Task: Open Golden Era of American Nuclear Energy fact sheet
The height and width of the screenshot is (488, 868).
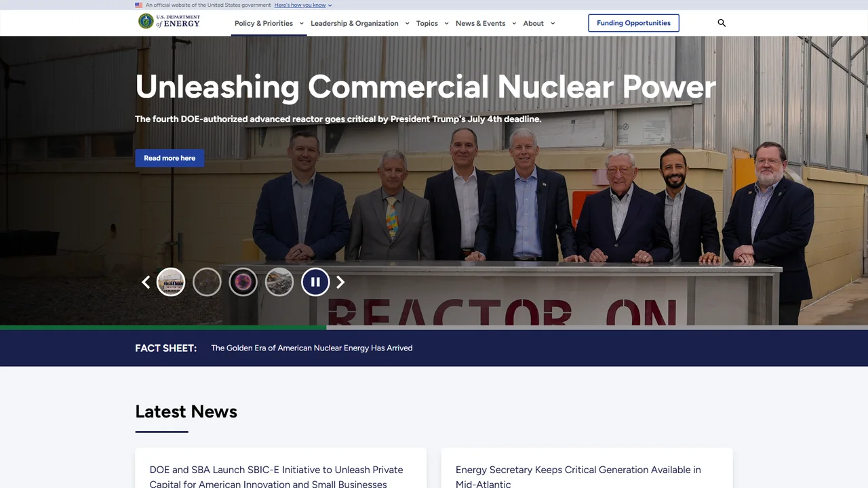Action: pos(311,348)
